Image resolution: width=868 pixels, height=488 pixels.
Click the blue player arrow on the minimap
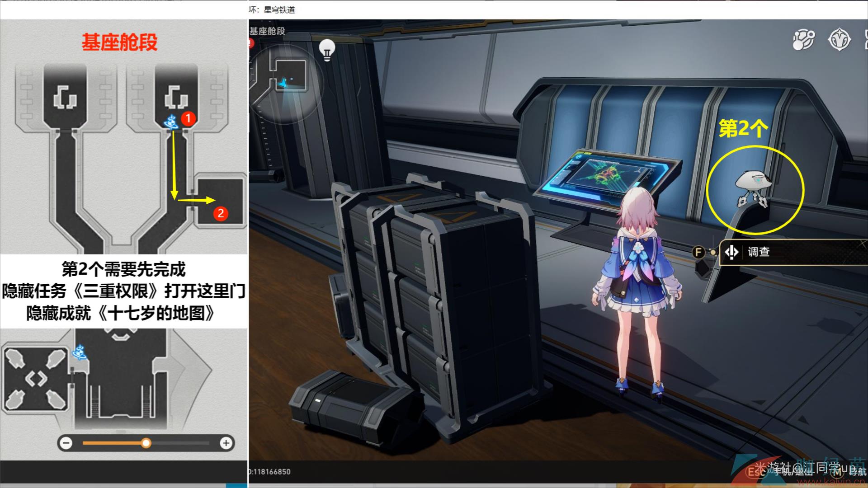coord(283,84)
